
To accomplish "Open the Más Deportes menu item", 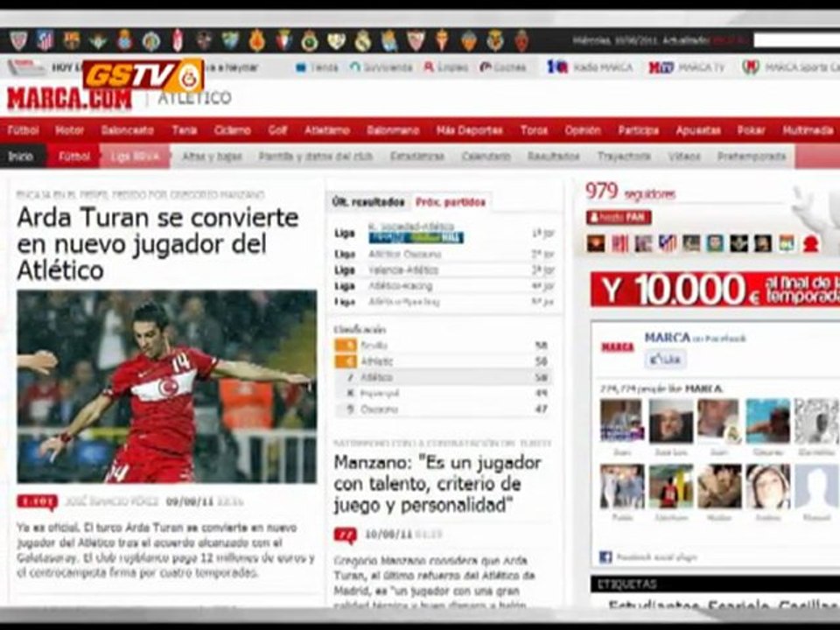I will (470, 130).
